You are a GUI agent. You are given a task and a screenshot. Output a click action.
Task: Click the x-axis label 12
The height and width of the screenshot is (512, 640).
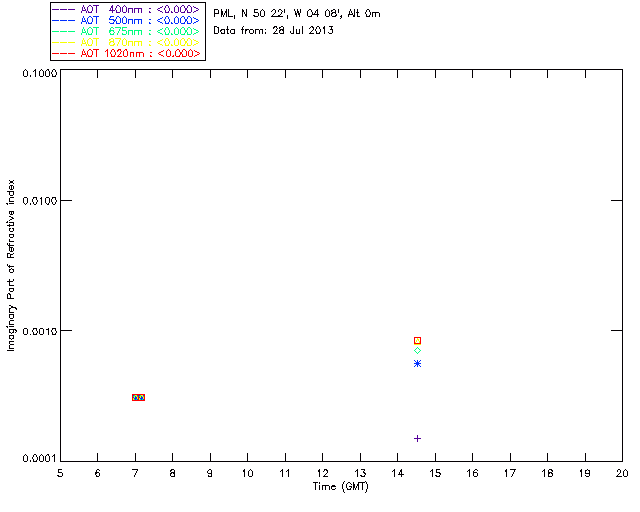point(322,473)
